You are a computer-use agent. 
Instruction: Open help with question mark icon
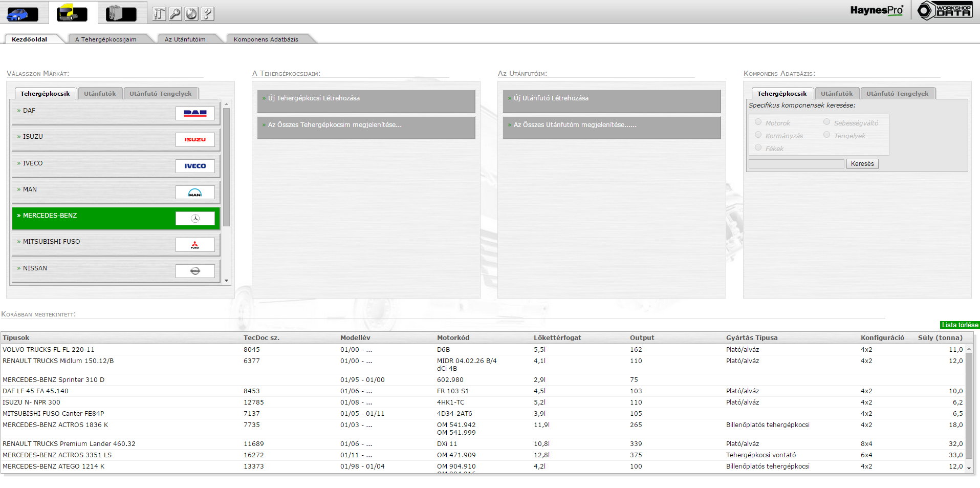(x=207, y=14)
